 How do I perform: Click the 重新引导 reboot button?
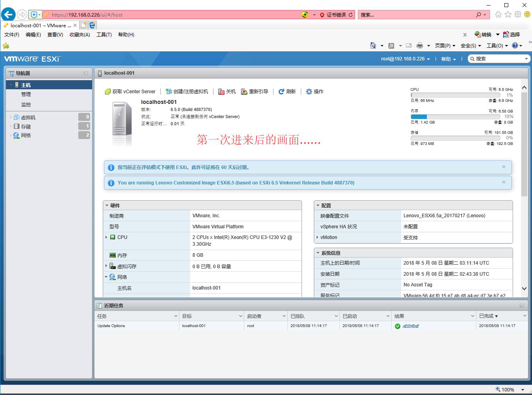tap(255, 92)
